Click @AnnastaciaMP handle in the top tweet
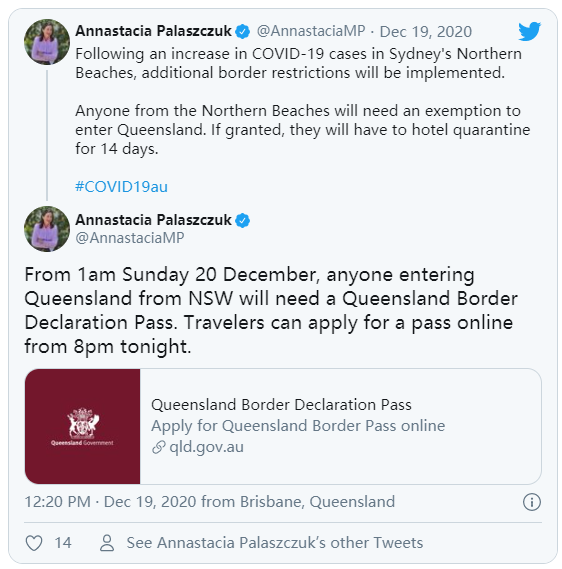Image resolution: width=562 pixels, height=569 pixels. [311, 31]
